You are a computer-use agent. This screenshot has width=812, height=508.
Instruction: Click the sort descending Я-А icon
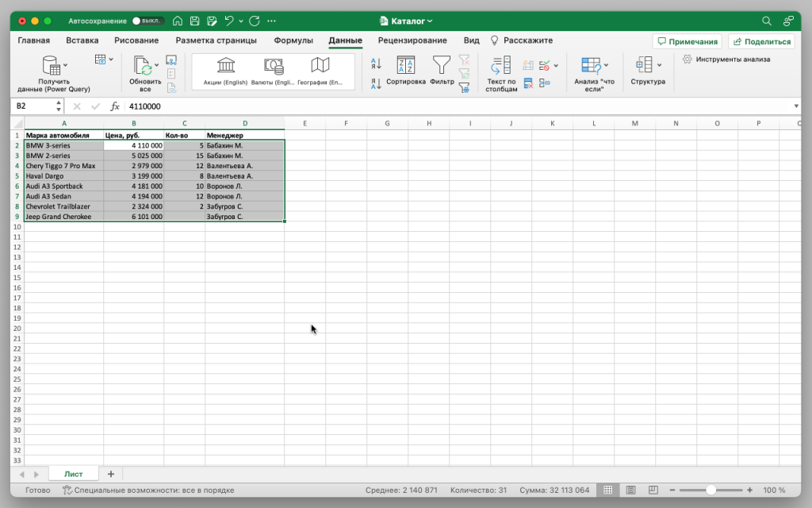pyautogui.click(x=377, y=83)
